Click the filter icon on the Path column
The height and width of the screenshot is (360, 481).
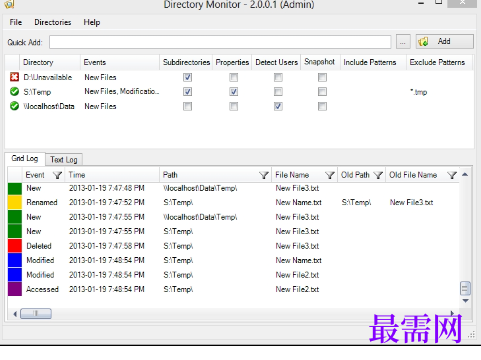click(x=264, y=175)
